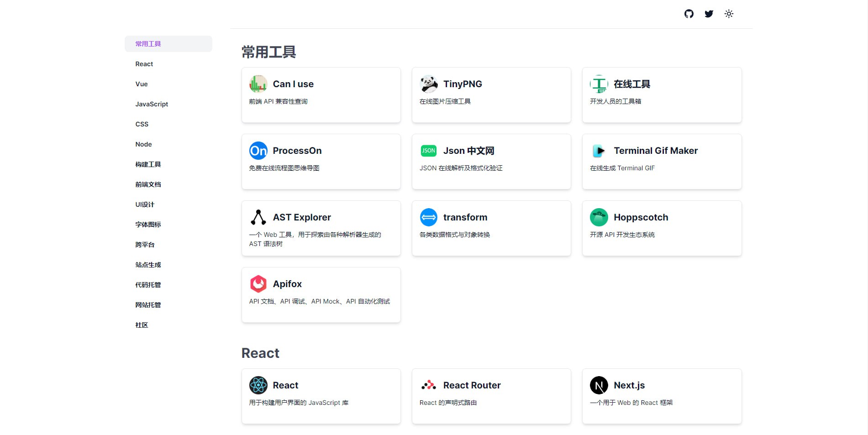Image resolution: width=868 pixels, height=435 pixels.
Task: Toggle the sun theme switch
Action: (729, 14)
